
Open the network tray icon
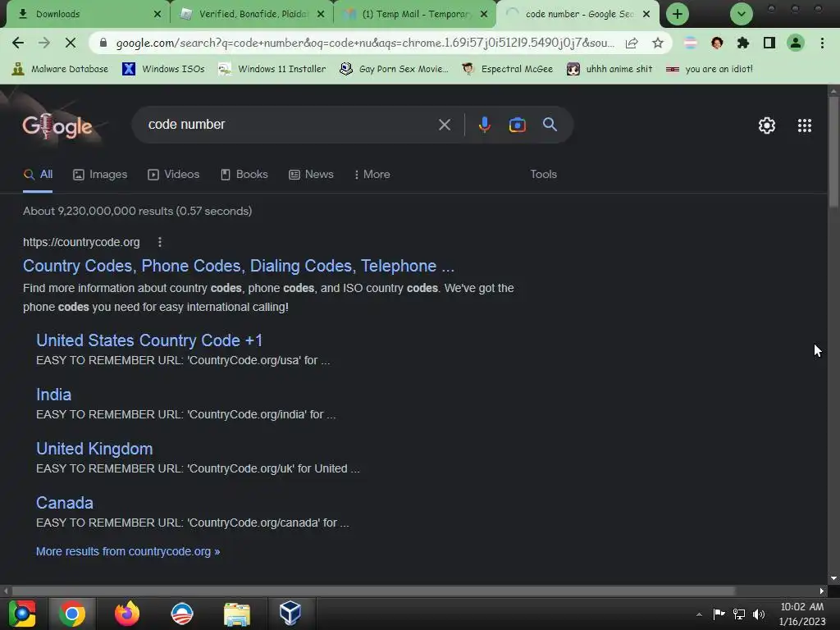point(739,614)
